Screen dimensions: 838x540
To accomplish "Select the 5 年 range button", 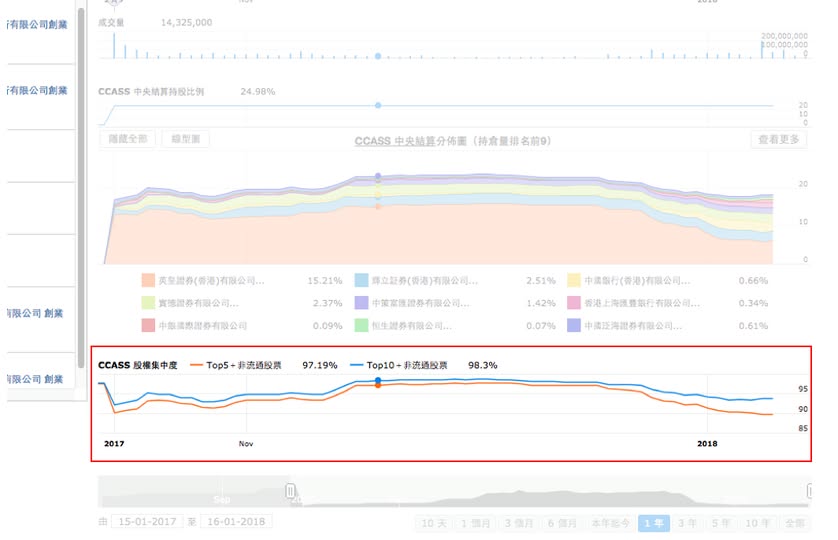I will [721, 523].
